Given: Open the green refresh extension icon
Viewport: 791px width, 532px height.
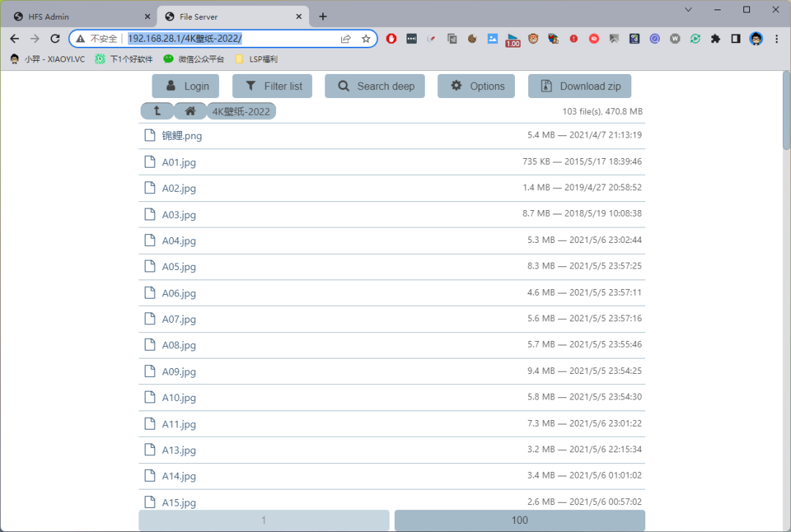Looking at the screenshot, I should pos(695,39).
